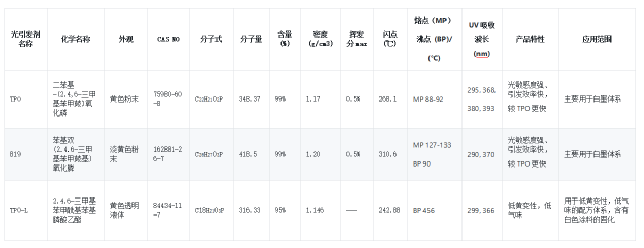Screen dimensions: 644x248
Task: Select the 黄色透明液体 appearance cell
Action: click(126, 210)
